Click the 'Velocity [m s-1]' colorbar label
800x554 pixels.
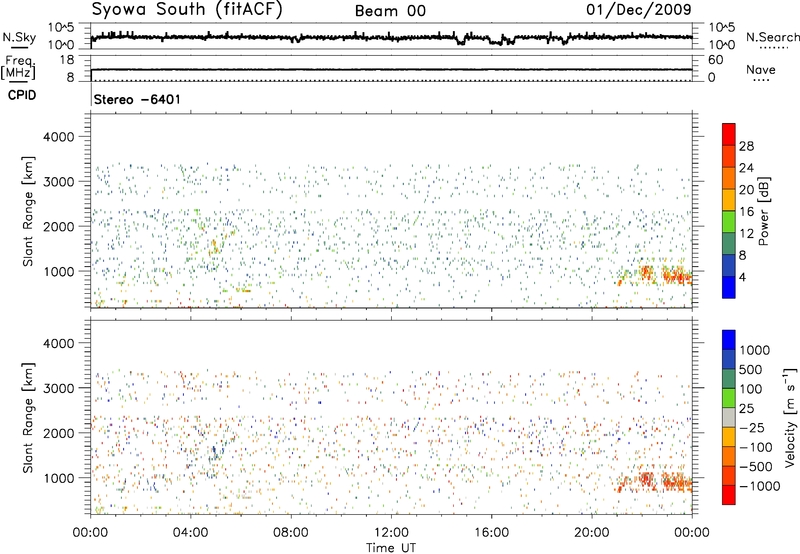point(790,417)
